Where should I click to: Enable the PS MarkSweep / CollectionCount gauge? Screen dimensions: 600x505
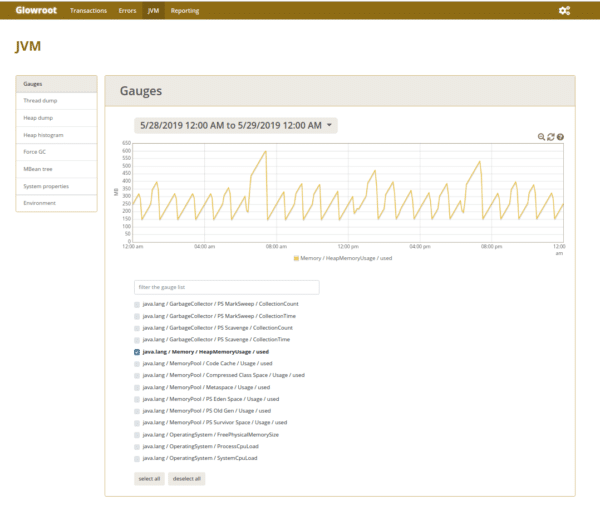point(137,304)
